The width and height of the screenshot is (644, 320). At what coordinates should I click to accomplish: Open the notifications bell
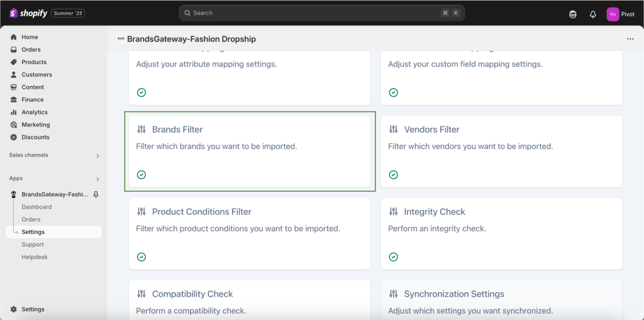click(x=592, y=14)
